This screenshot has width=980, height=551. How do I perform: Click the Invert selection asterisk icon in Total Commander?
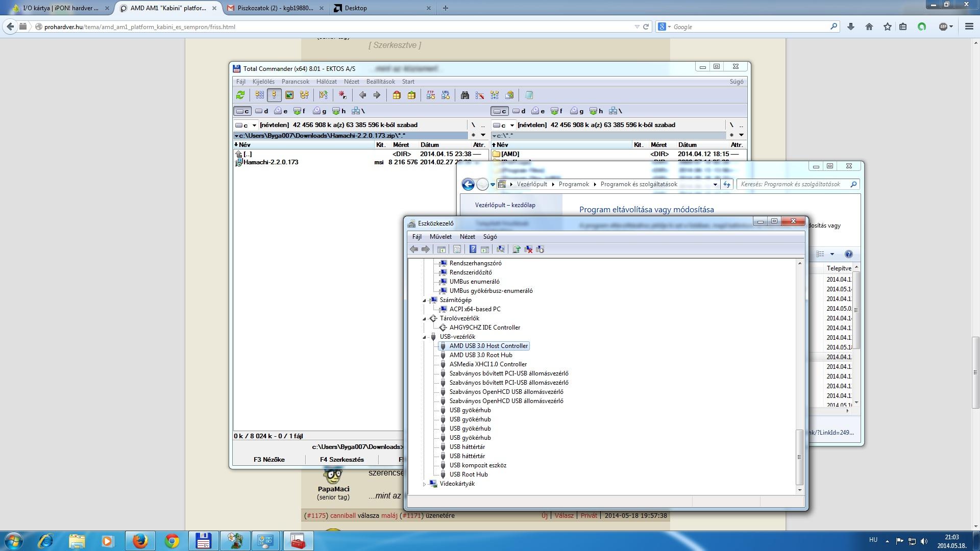(x=342, y=95)
